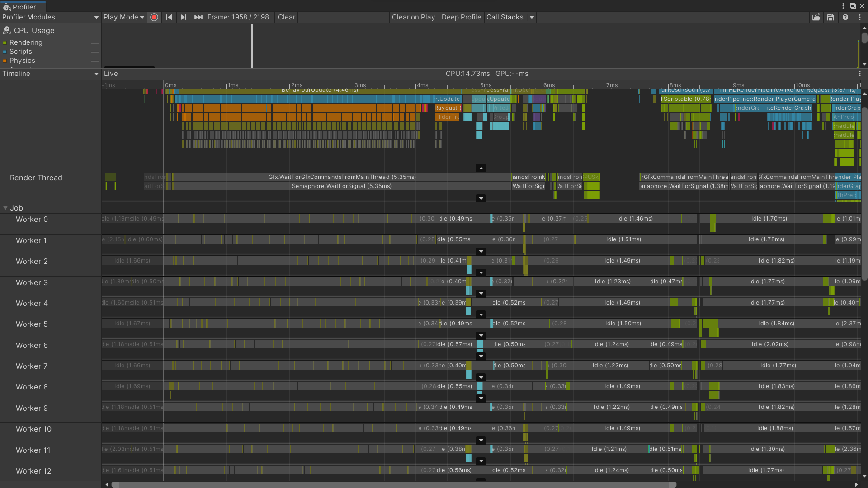Jump to the current (last) frame
Image resolution: width=868 pixels, height=488 pixels.
(198, 17)
